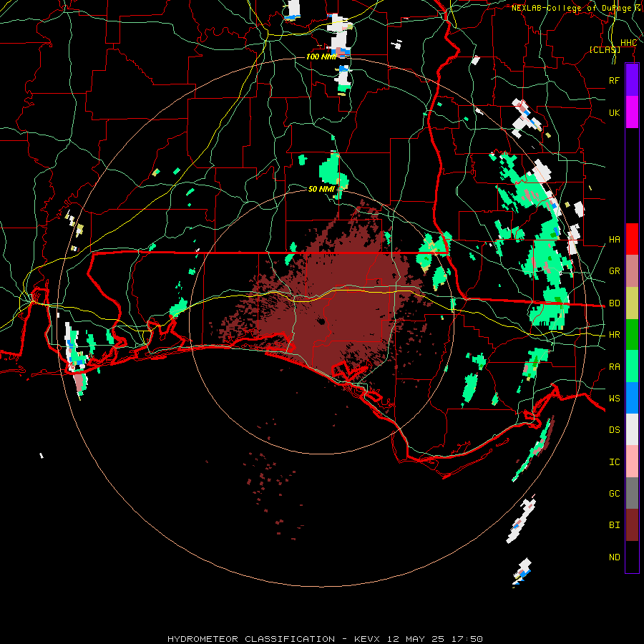644x644 pixels.
Task: Click the ND black legend swatch
Action: 632,557
